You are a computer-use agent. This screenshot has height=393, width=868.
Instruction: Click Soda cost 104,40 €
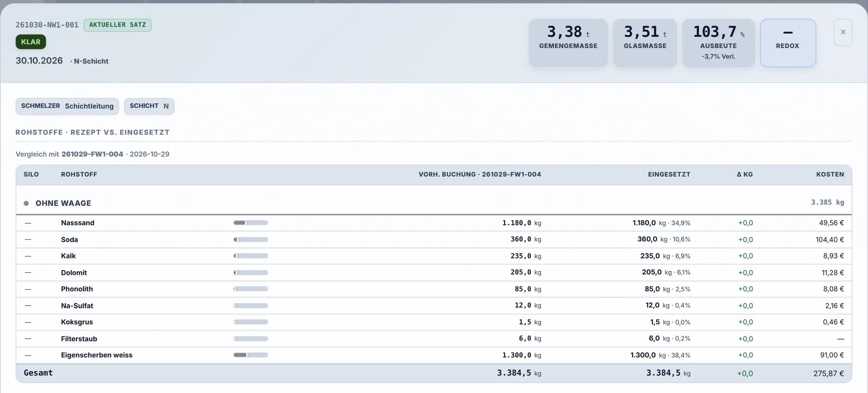click(830, 239)
